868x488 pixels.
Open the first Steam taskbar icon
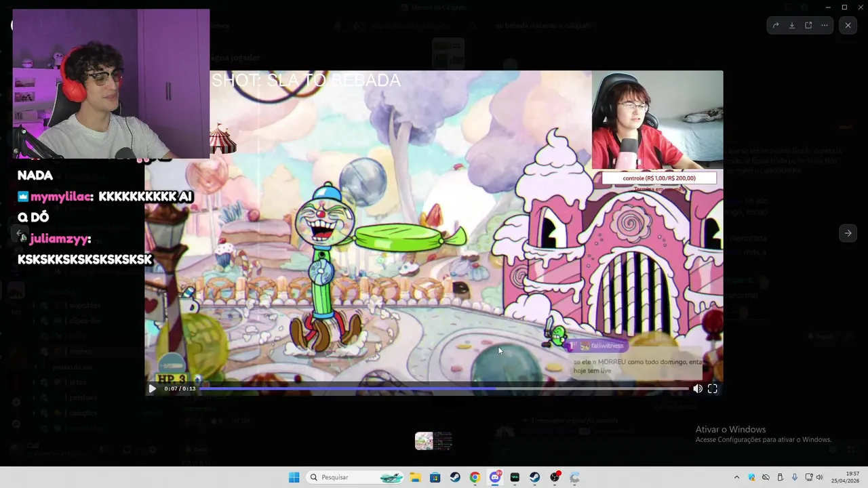455,477
